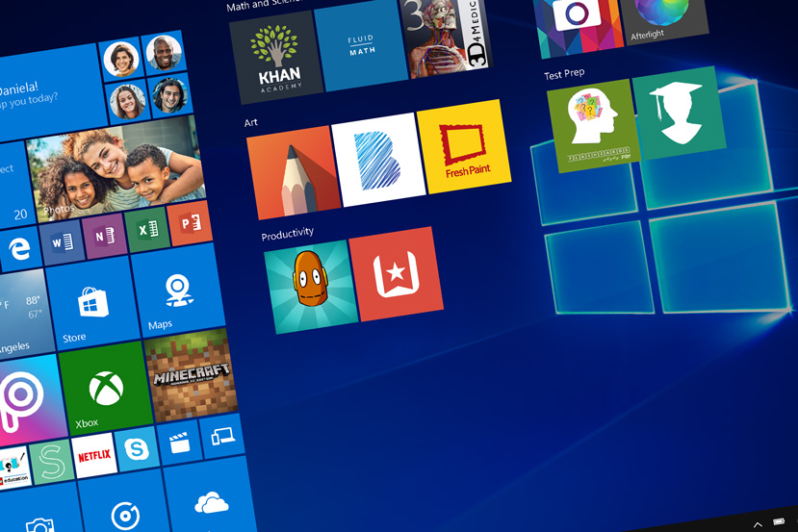This screenshot has width=798, height=532.
Task: Open the Skype tile
Action: [137, 449]
